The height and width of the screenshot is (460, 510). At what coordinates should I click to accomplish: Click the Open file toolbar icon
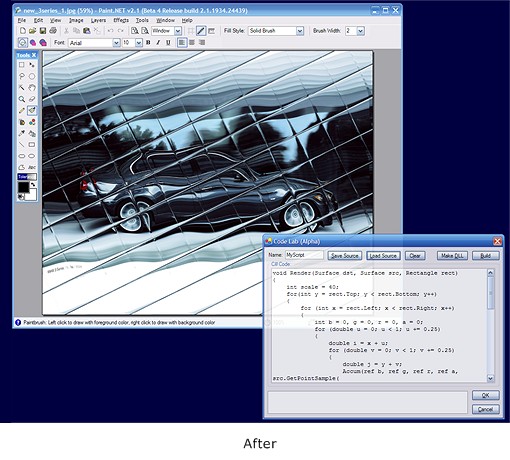click(x=32, y=31)
